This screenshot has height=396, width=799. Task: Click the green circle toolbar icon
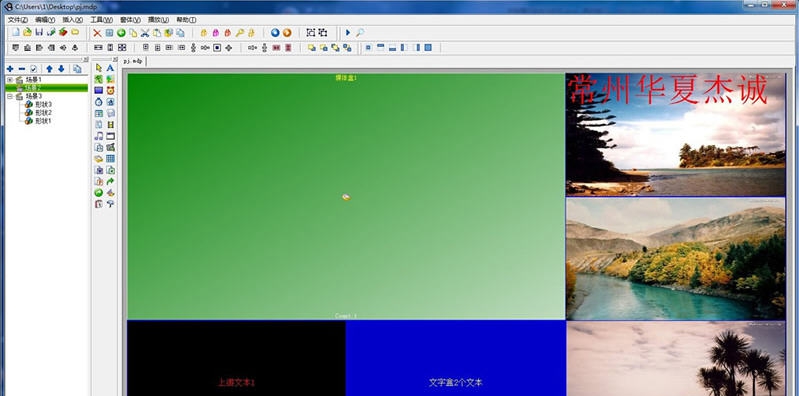pos(121,33)
